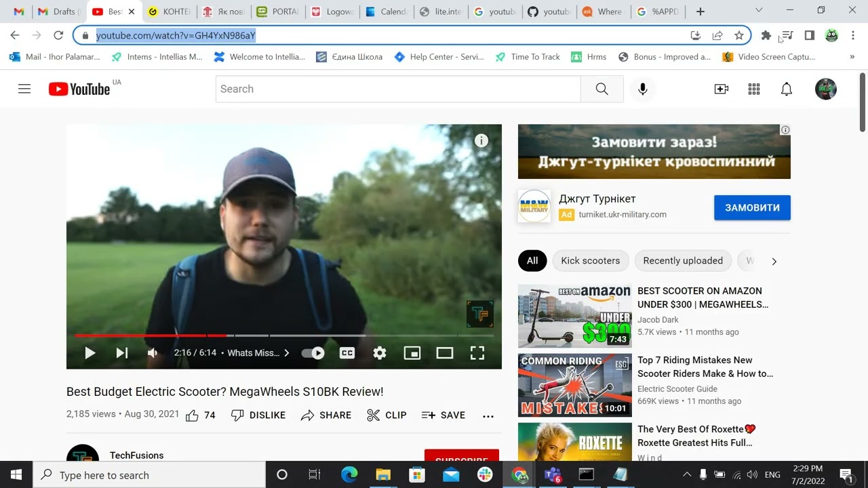Screen dimensions: 868x488
Task: Select the Kick scooters chip
Action: coord(591,260)
